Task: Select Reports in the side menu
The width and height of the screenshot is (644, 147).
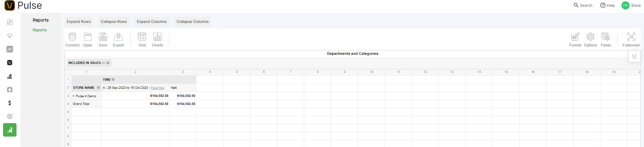Action: click(40, 30)
